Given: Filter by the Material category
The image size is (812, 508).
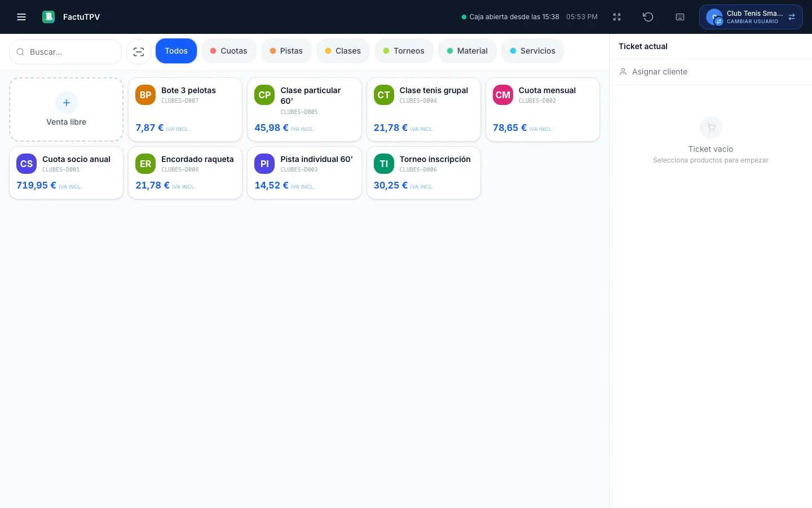Looking at the screenshot, I should 467,51.
